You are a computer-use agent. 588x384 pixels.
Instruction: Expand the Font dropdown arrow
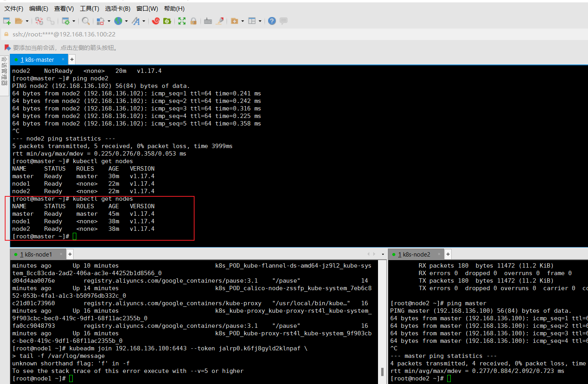pos(144,21)
